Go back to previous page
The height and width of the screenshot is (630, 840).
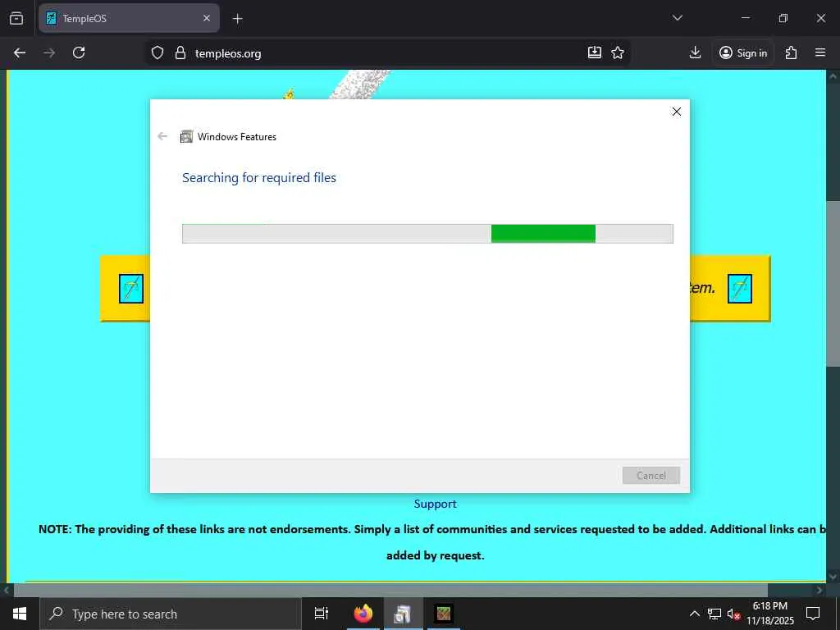click(x=20, y=53)
